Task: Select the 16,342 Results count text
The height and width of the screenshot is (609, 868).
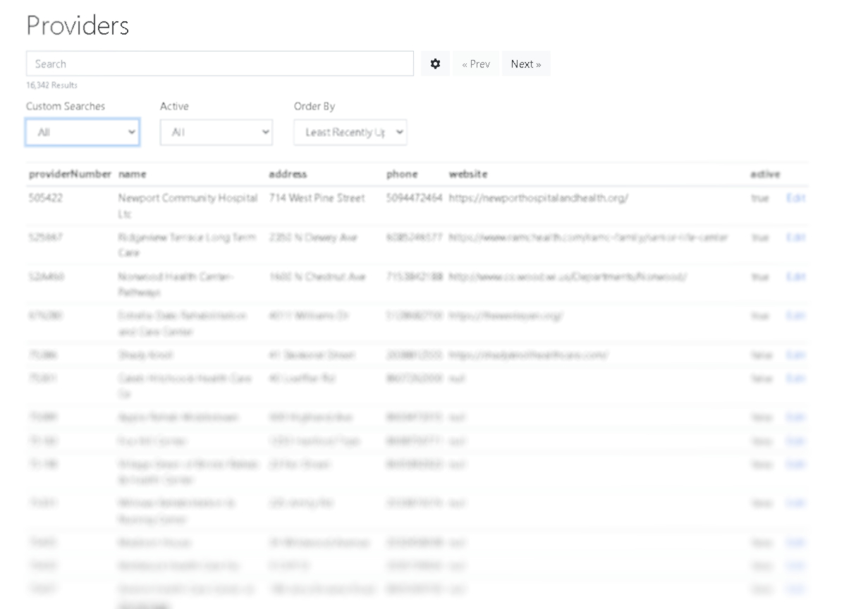Action: coord(51,85)
